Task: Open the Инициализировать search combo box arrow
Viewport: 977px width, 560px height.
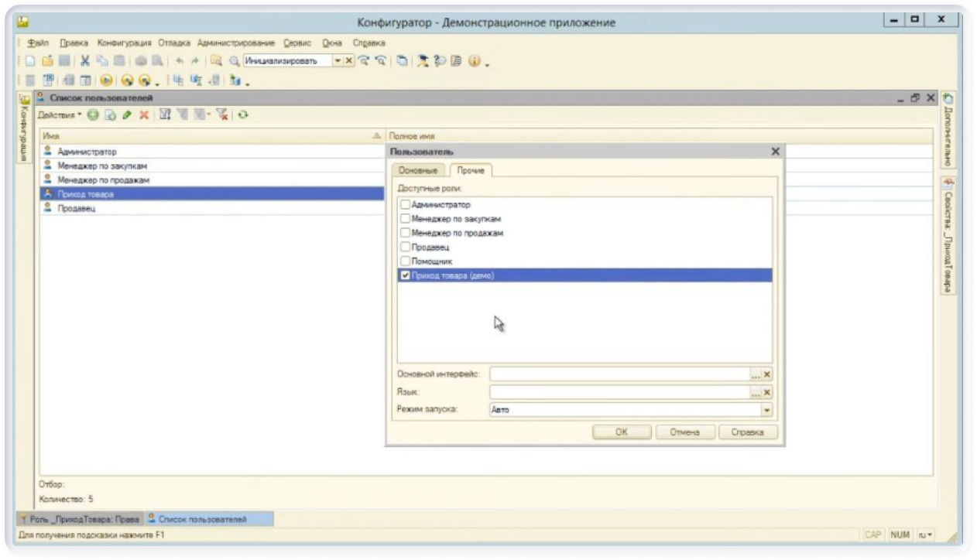Action: tap(338, 61)
